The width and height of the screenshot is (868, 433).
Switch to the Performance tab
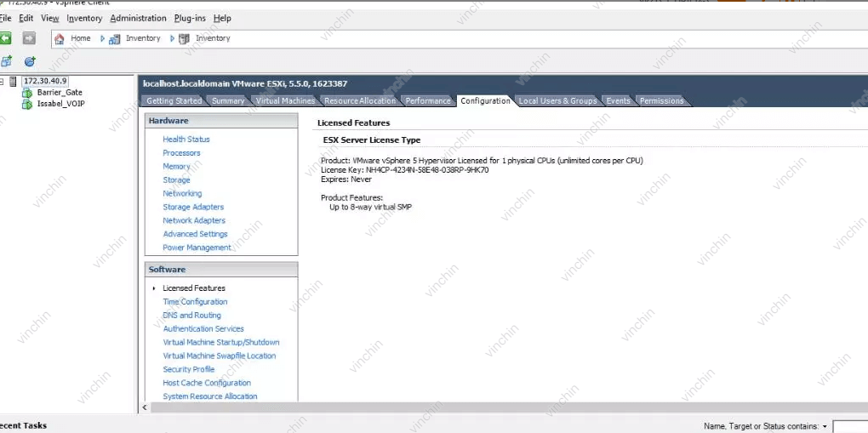coord(428,101)
